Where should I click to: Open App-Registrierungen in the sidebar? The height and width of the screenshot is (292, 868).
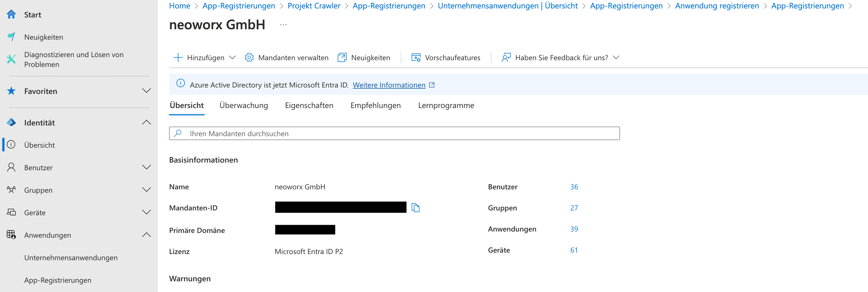(57, 280)
